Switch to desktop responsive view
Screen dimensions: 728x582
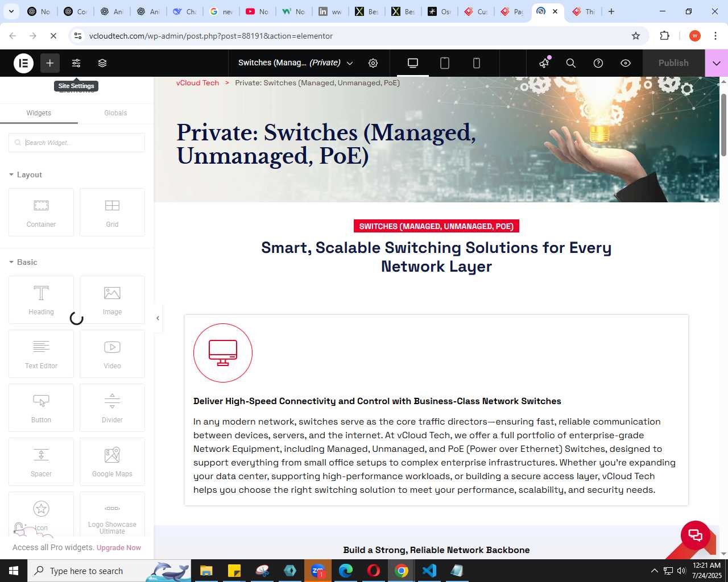tap(413, 63)
